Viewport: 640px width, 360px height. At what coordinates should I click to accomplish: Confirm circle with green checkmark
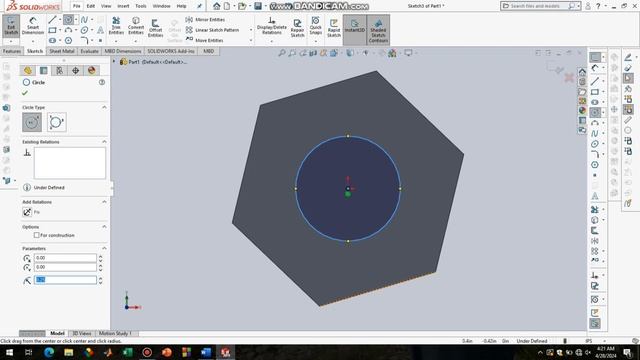pos(25,93)
